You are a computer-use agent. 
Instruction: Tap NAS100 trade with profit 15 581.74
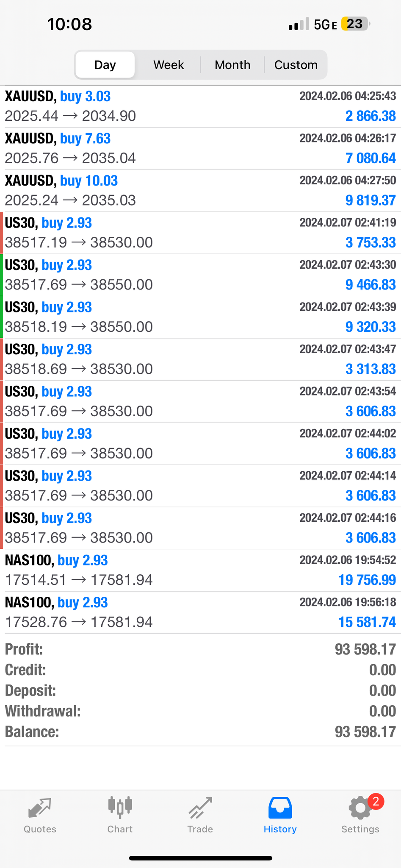(x=200, y=612)
